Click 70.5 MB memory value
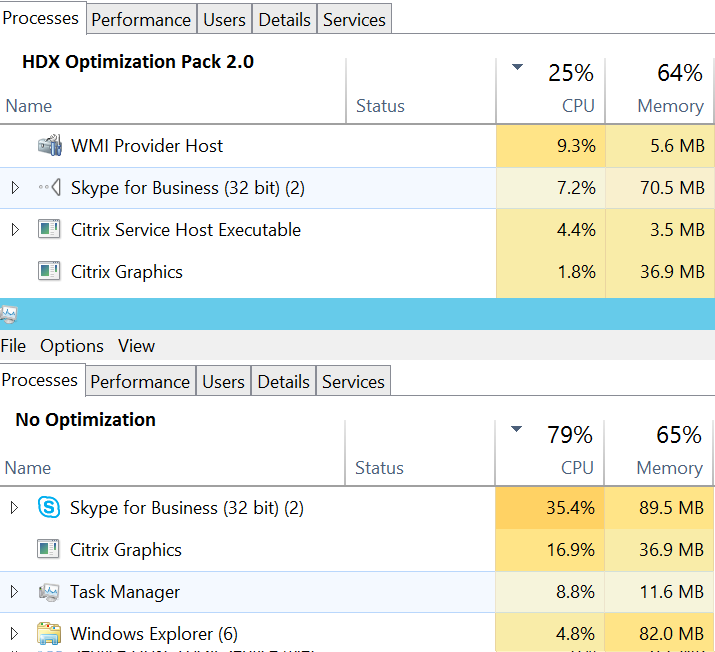This screenshot has height=652, width=715. coord(673,188)
